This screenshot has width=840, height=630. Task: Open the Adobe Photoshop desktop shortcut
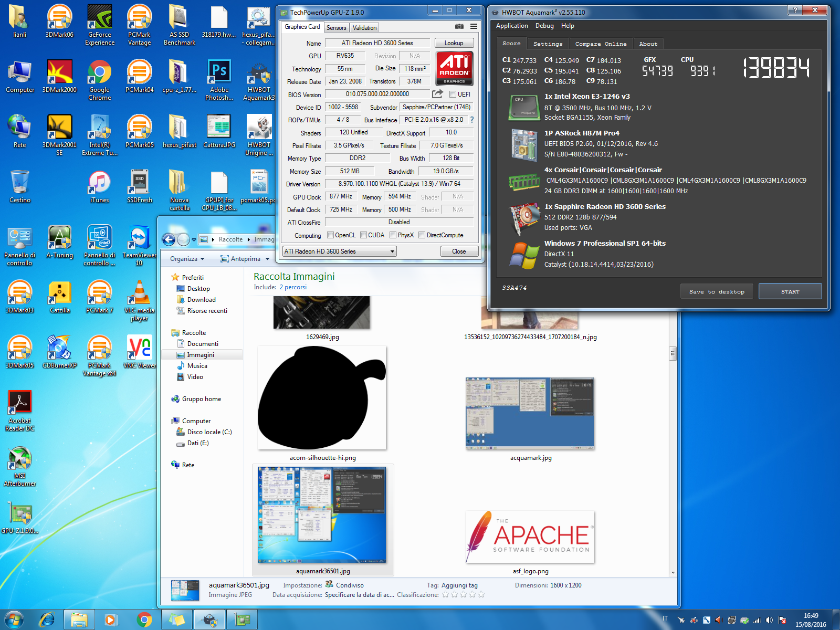219,80
